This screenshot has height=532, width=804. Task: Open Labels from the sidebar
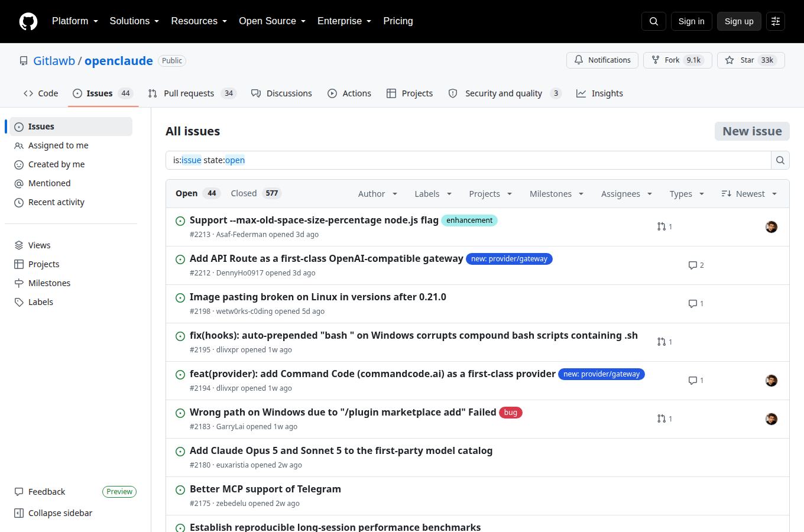(41, 302)
